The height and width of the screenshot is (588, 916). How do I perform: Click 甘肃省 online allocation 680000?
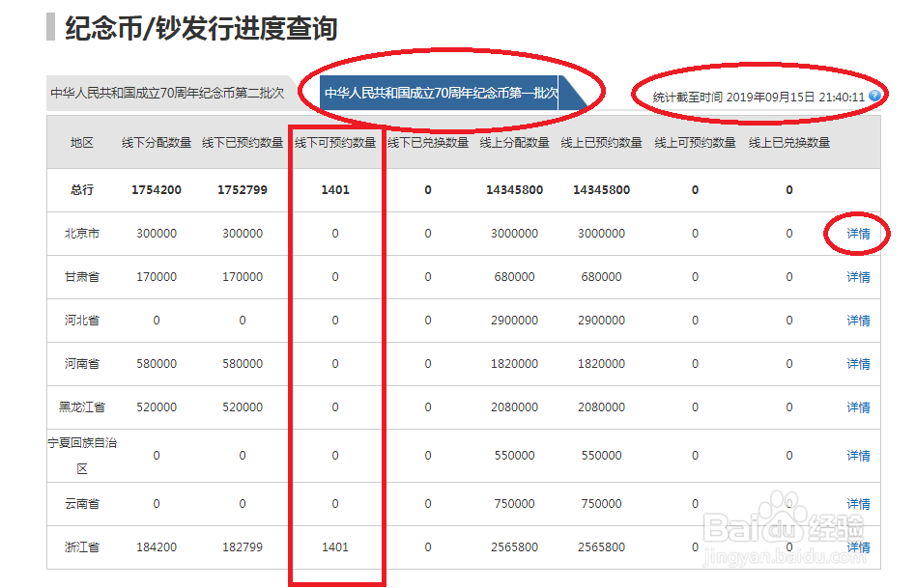tap(515, 277)
